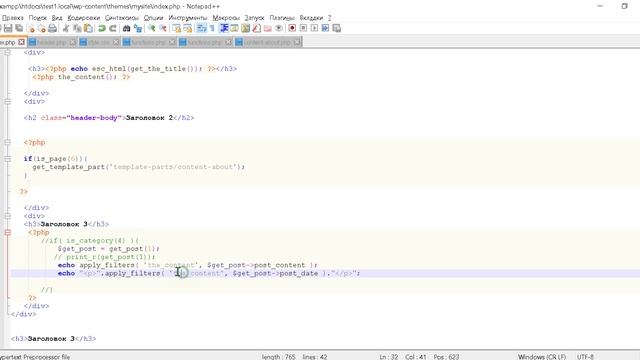640x360 pixels.
Task: Run macro multiple times icon
Action: [325, 28]
